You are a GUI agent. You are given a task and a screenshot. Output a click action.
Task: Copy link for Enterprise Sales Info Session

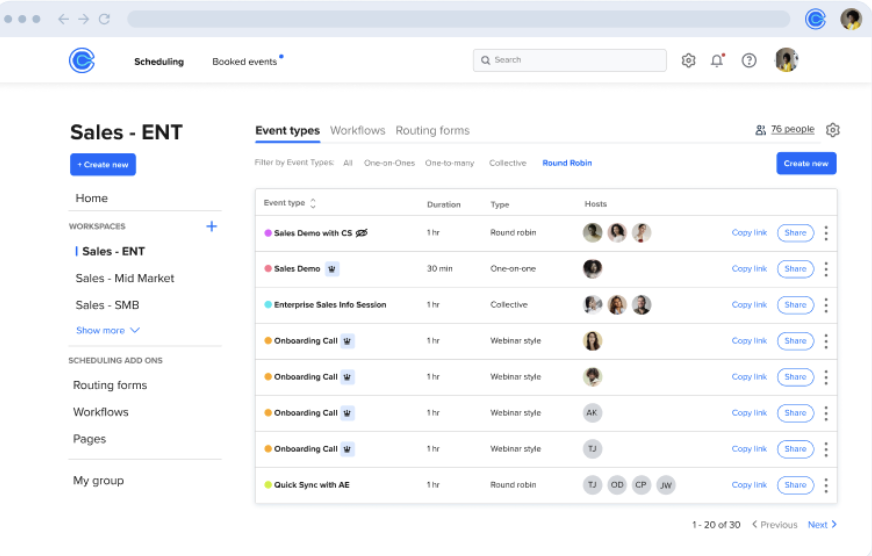tap(749, 305)
